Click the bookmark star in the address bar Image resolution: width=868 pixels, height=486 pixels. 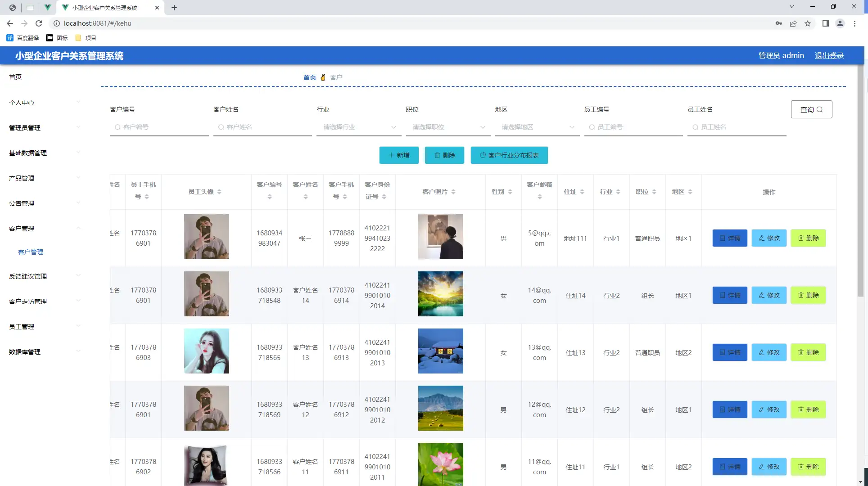808,23
